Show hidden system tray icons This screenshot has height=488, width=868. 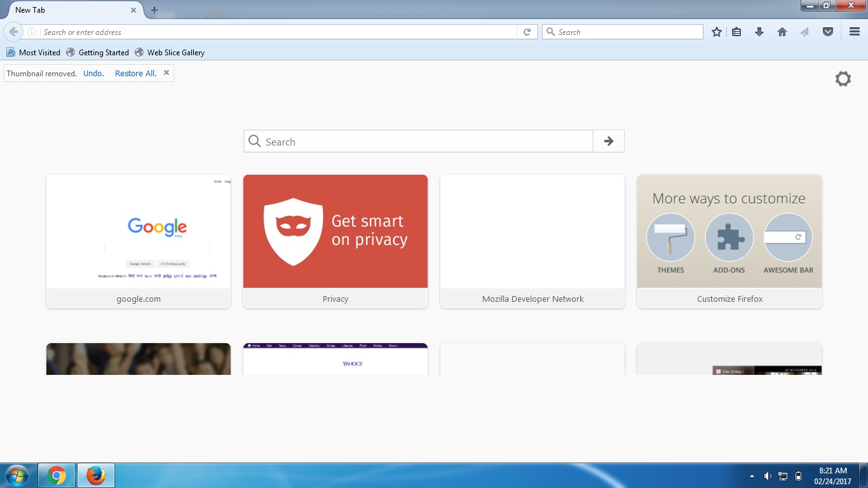[x=752, y=476]
